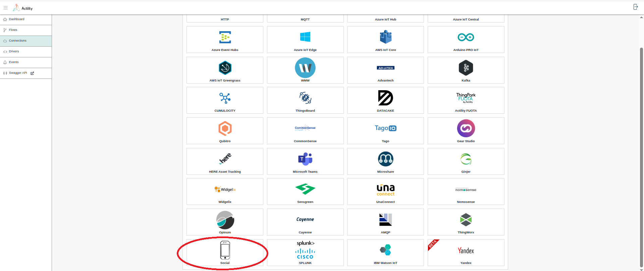The image size is (644, 271).
Task: Choose the Qubitro orange hexagon icon
Action: click(x=225, y=128)
